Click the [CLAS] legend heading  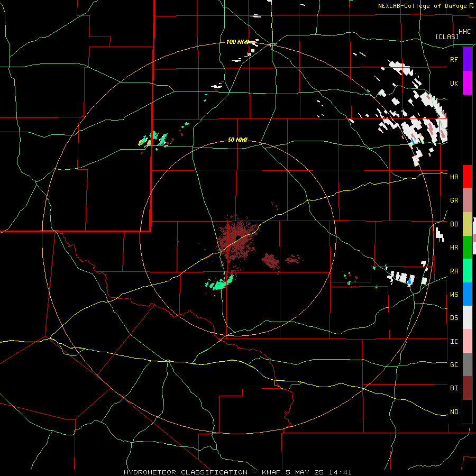pos(447,36)
